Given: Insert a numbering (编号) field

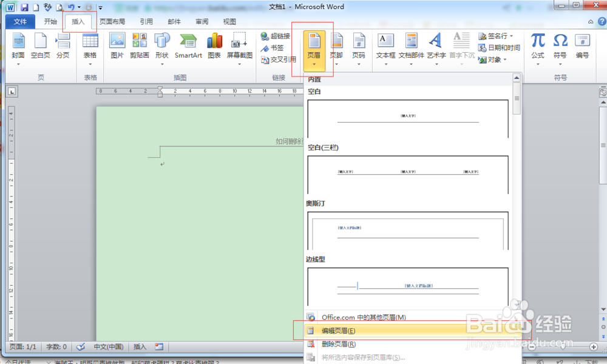Looking at the screenshot, I should 582,47.
